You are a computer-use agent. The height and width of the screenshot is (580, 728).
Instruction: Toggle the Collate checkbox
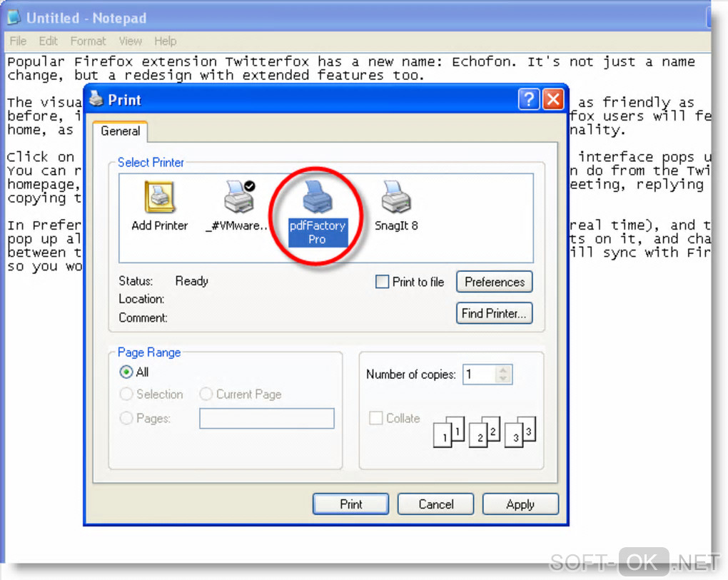[x=375, y=417]
